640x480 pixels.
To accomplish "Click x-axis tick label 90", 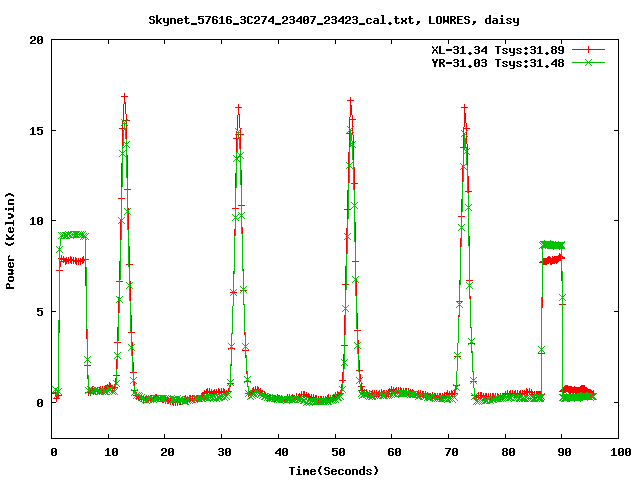I will click(564, 452).
